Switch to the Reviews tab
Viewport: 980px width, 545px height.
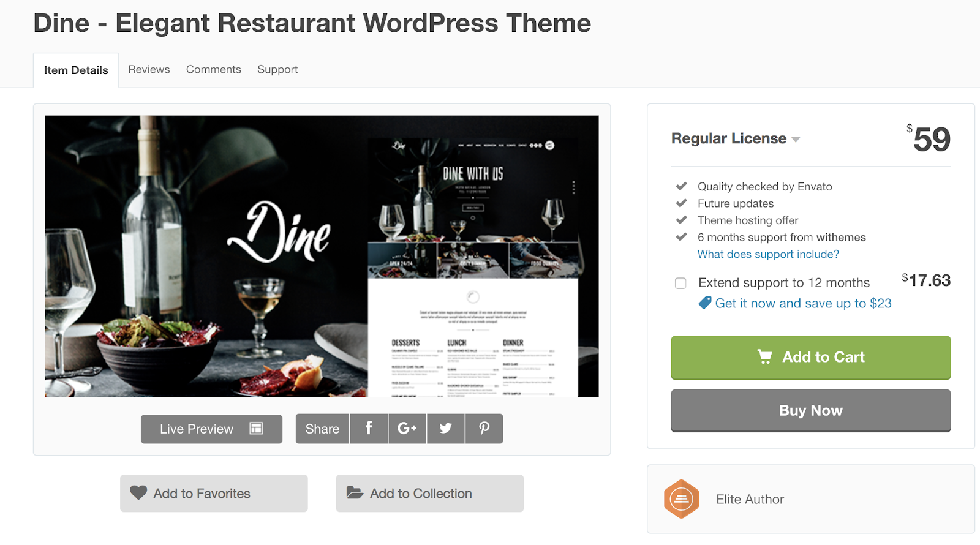click(149, 69)
